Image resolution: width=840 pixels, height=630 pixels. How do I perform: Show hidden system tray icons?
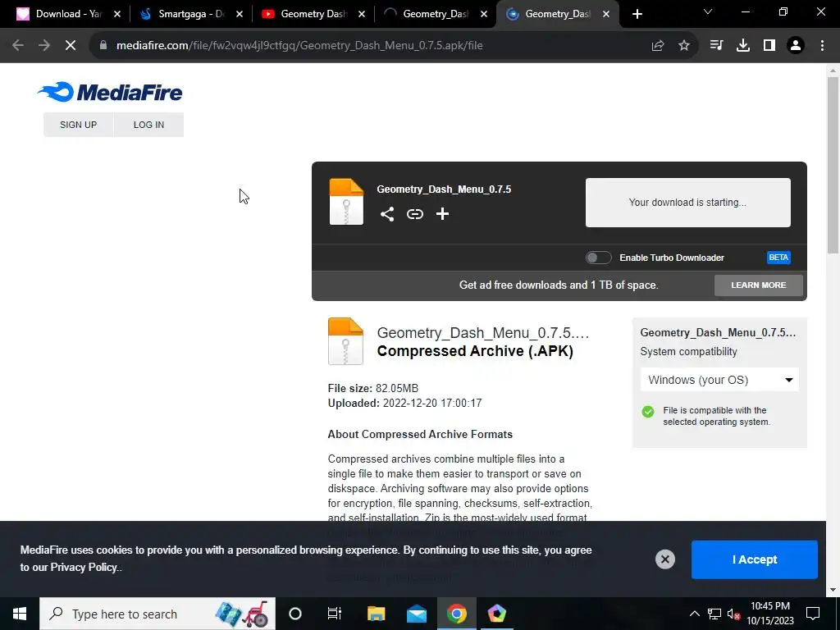(x=694, y=614)
